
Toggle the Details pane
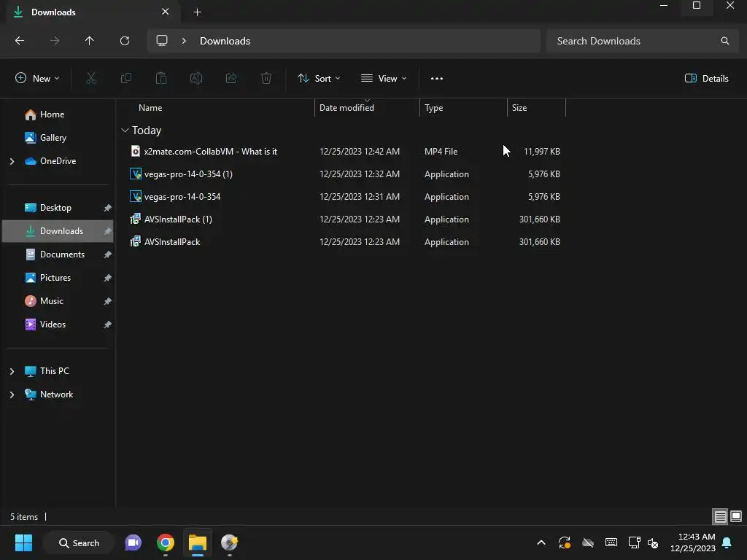point(706,79)
